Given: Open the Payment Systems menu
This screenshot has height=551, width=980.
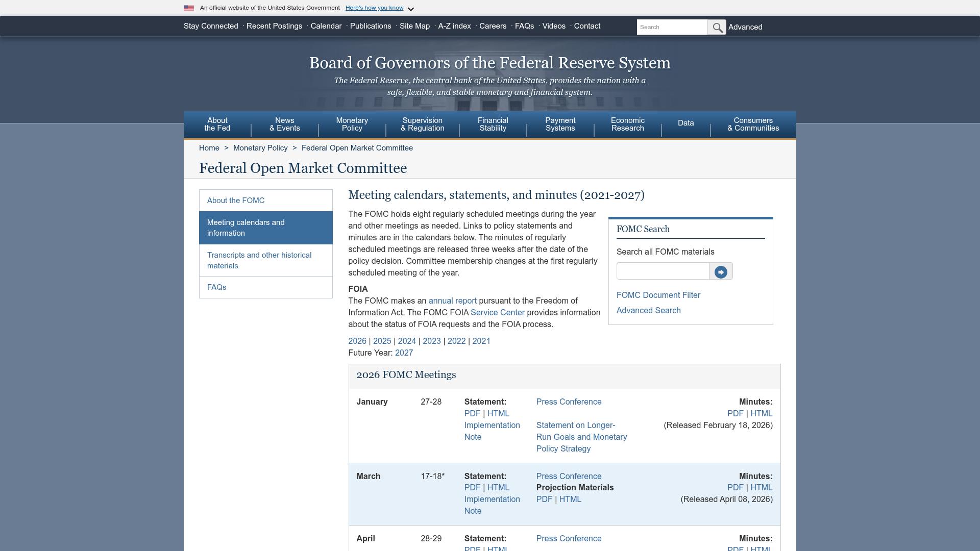Looking at the screenshot, I should [x=560, y=124].
